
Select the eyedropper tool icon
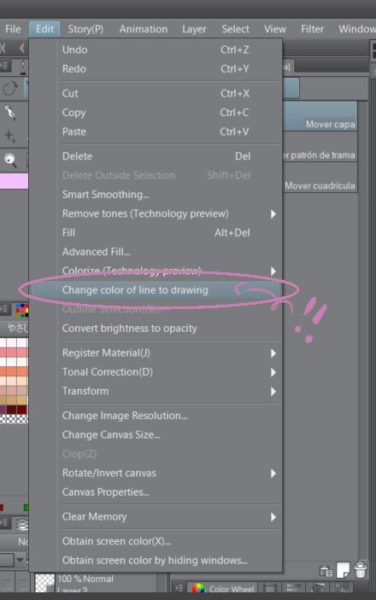[10, 112]
